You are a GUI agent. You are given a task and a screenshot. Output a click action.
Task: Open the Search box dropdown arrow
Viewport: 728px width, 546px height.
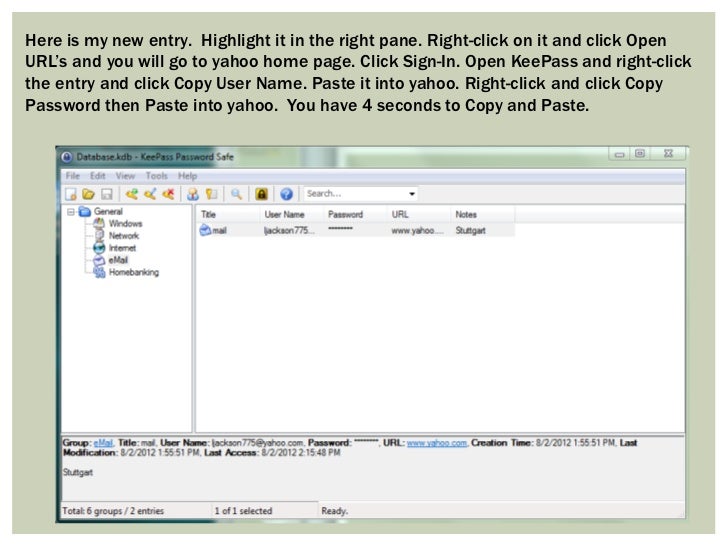412,194
